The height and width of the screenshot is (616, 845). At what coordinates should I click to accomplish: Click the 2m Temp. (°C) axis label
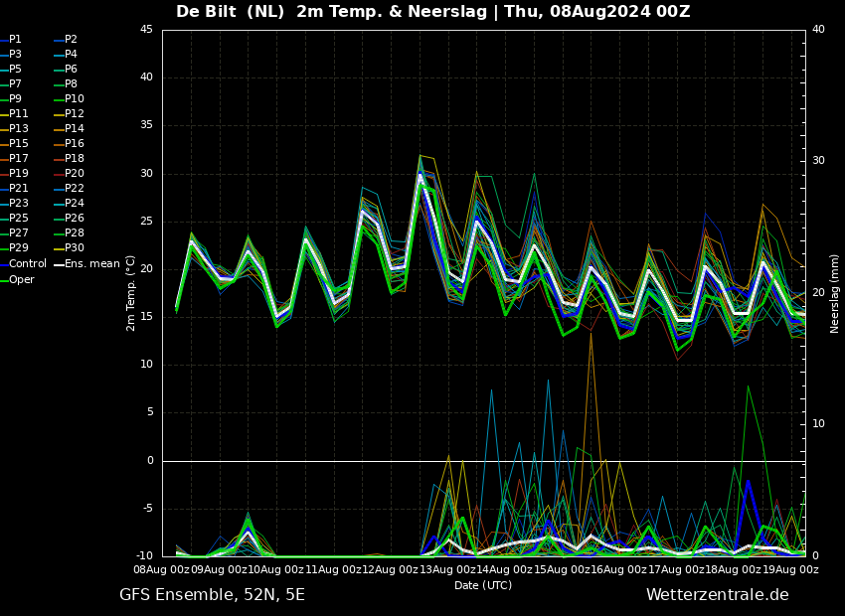(x=131, y=293)
